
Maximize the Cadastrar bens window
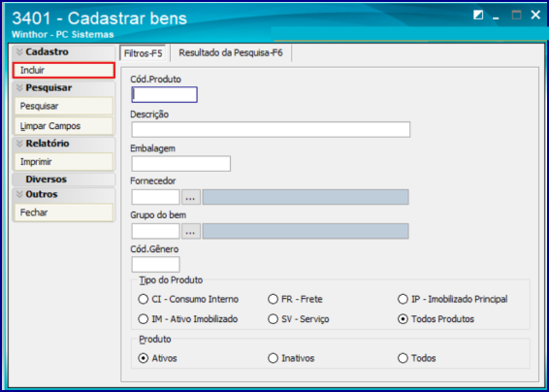[x=516, y=16]
